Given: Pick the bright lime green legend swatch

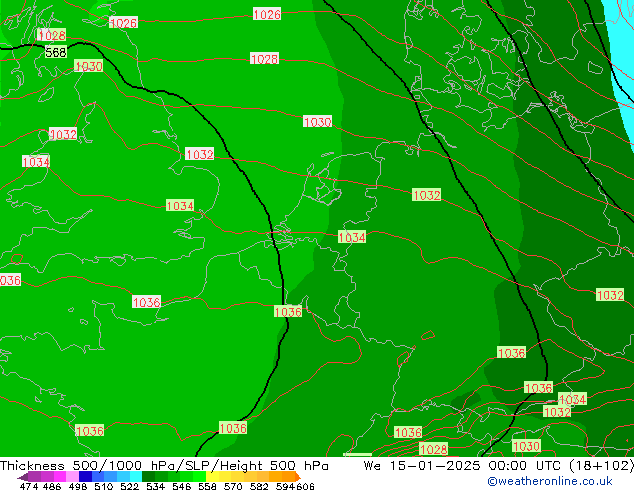Looking at the screenshot, I should (x=199, y=477).
